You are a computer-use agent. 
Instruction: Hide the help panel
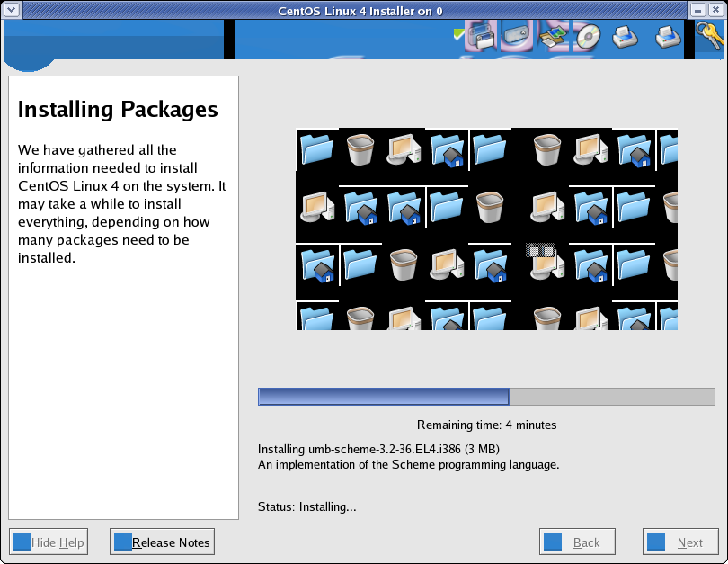pyautogui.click(x=48, y=542)
